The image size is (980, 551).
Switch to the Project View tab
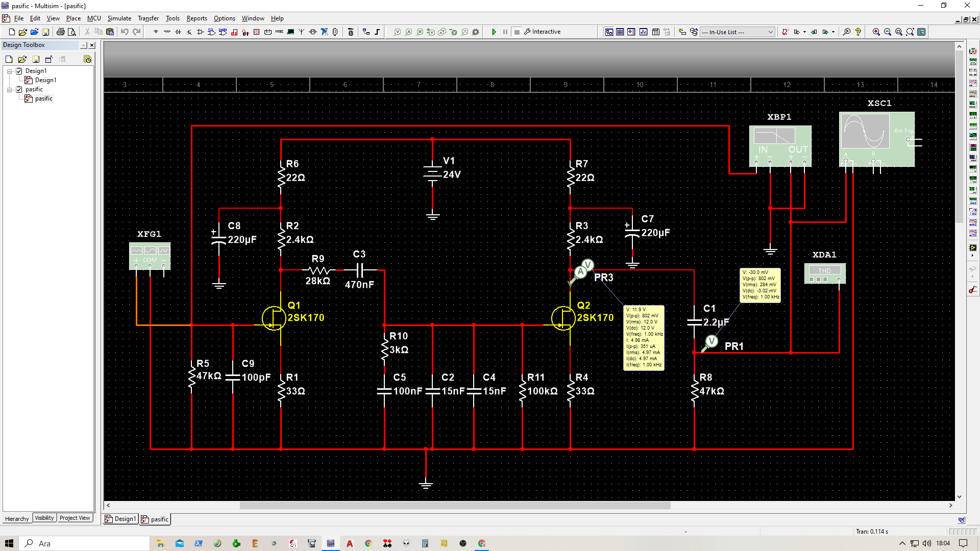[75, 518]
